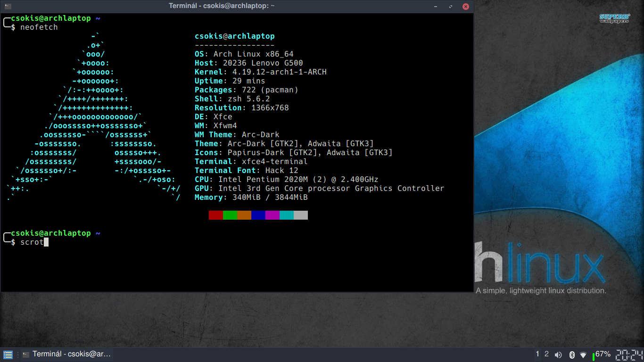The height and width of the screenshot is (362, 644).
Task: Click the 'Kernel: 4.19.12-arch1-1-ARCH' line
Action: [x=261, y=72]
